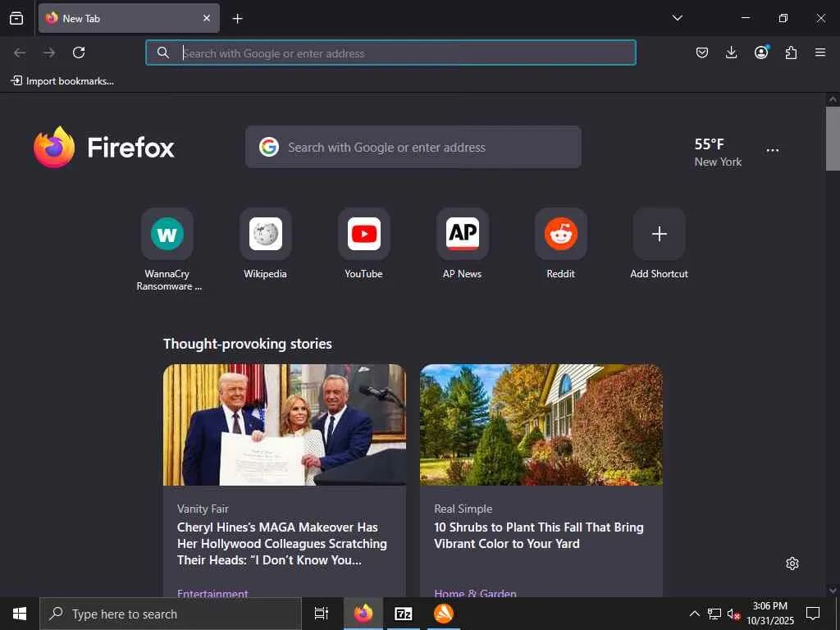Open the 55°F New York weather widget
Image resolution: width=840 pixels, height=630 pixels.
click(718, 152)
